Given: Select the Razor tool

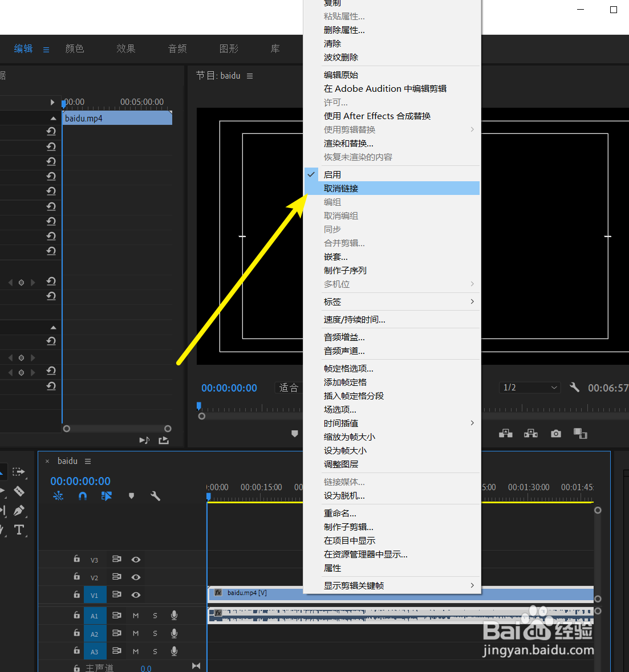Looking at the screenshot, I should click(19, 491).
